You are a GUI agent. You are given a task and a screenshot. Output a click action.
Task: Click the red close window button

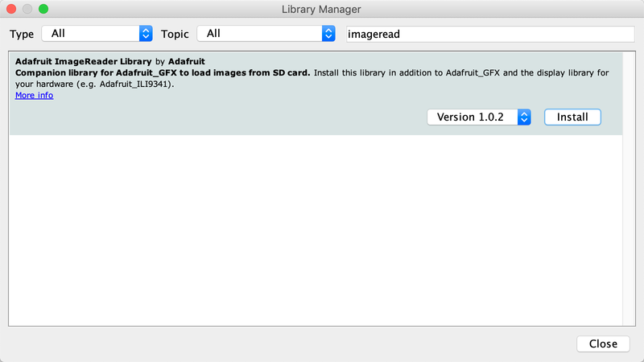pyautogui.click(x=11, y=10)
